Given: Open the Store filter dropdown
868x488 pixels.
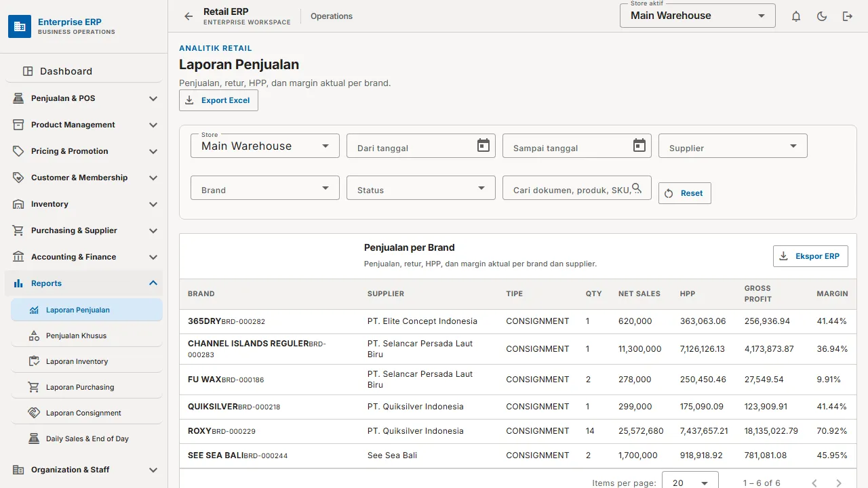Looking at the screenshot, I should point(265,146).
